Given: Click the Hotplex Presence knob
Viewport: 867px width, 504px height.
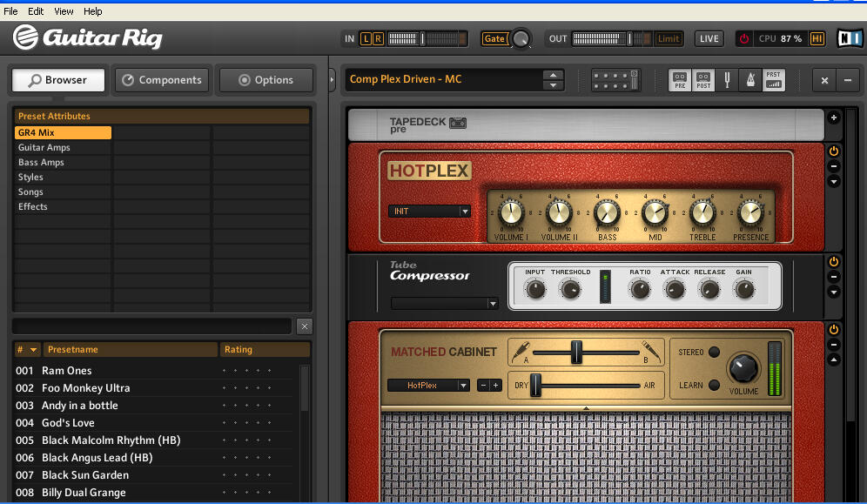Looking at the screenshot, I should point(751,212).
